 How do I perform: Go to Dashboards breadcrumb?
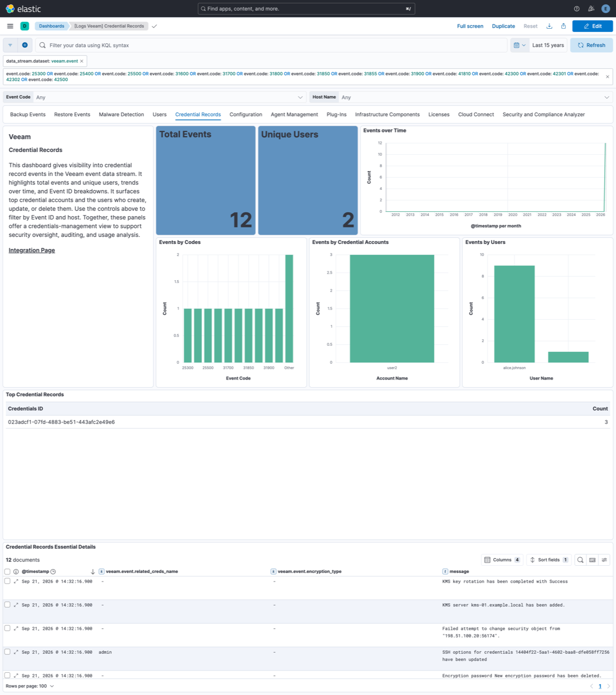[x=52, y=26]
